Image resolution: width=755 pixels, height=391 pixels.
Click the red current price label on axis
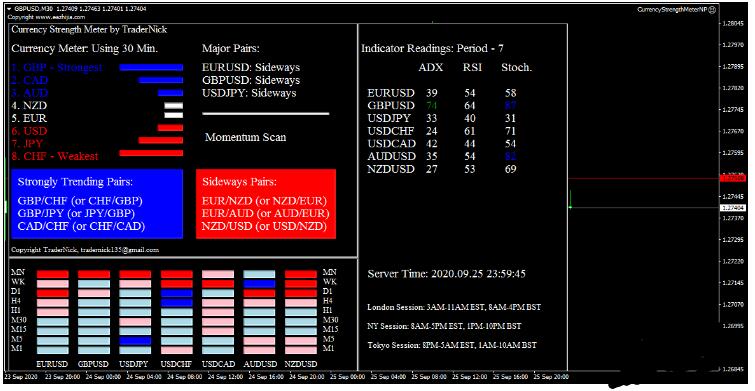[732, 178]
